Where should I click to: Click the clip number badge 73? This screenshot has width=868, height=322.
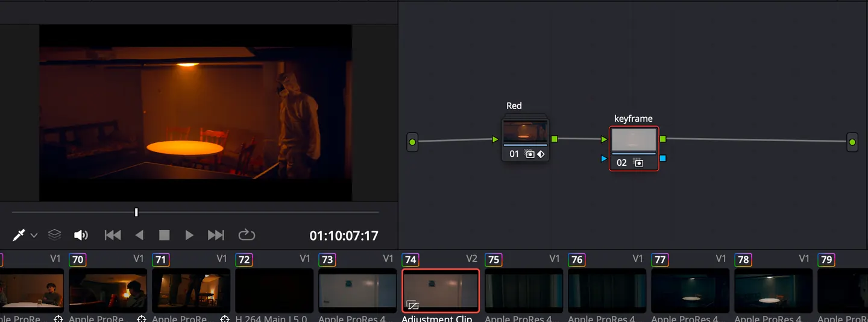click(x=327, y=260)
